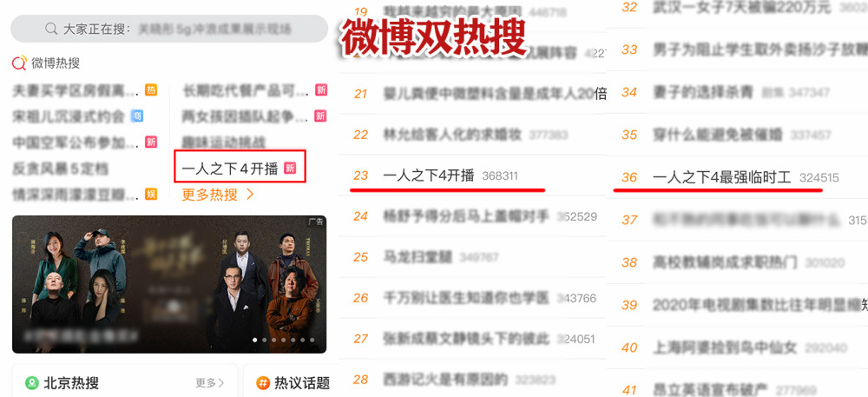Focus the 大家正在搜 search field

coord(169,29)
